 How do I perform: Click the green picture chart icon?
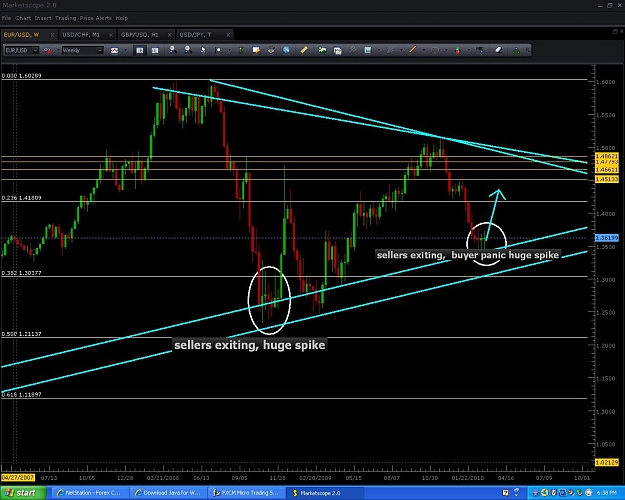[322, 50]
